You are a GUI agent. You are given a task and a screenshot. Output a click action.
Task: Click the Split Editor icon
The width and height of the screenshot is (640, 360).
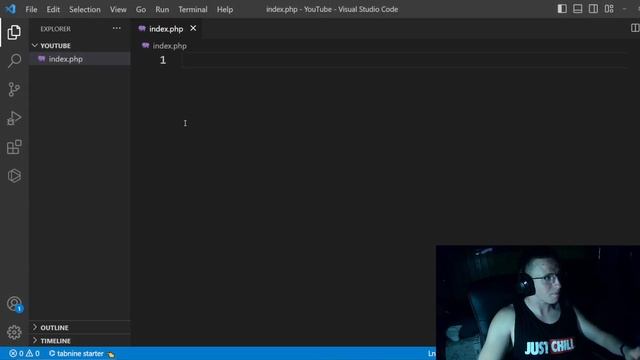click(635, 28)
